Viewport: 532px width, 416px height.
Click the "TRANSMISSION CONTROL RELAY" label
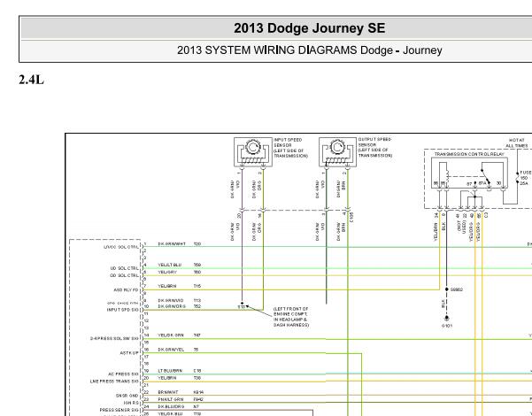click(x=469, y=154)
